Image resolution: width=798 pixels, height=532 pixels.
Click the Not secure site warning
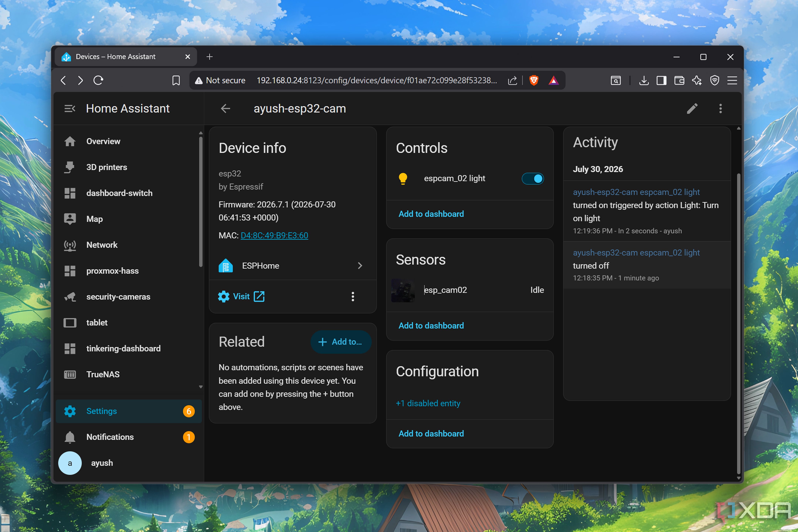click(220, 80)
